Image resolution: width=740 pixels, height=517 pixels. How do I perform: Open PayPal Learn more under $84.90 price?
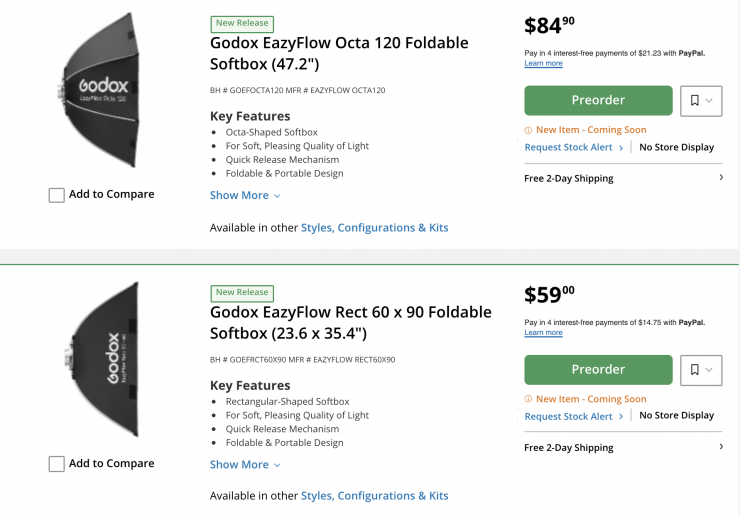543,63
